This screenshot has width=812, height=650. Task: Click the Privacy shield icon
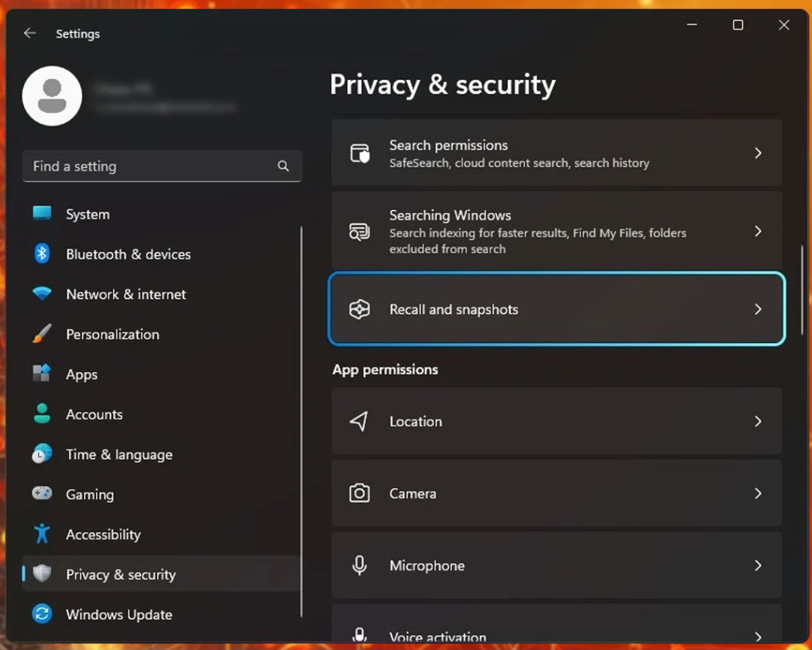(42, 574)
